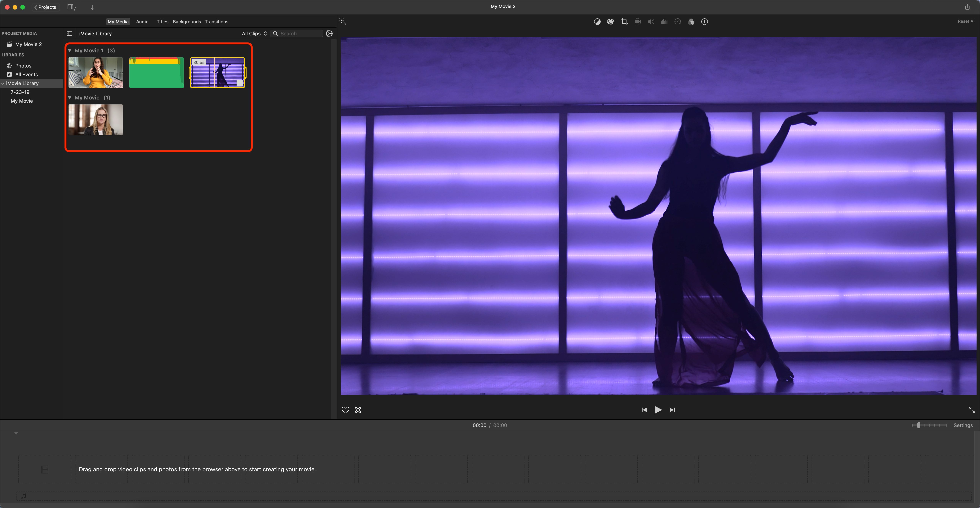
Task: Open the stabilization camera tool
Action: click(638, 22)
